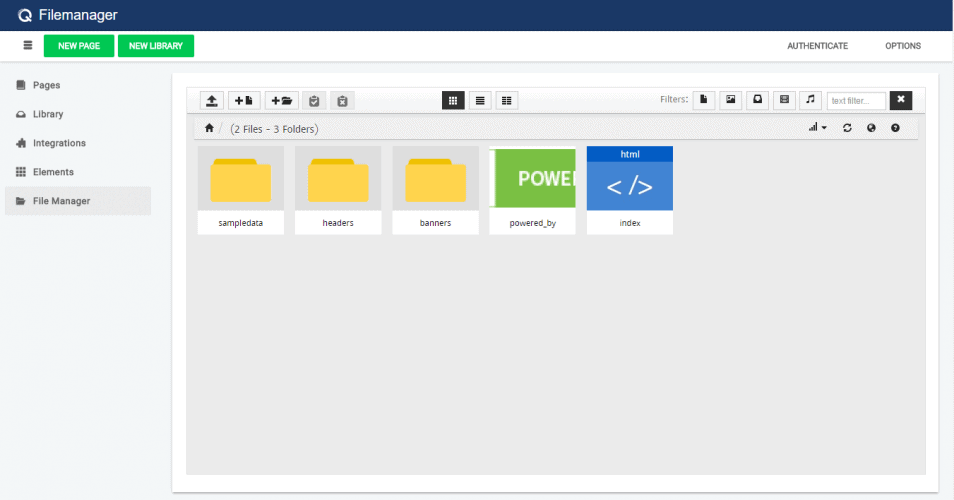This screenshot has height=500, width=954.
Task: Click the home breadcrumb icon
Action: (209, 128)
